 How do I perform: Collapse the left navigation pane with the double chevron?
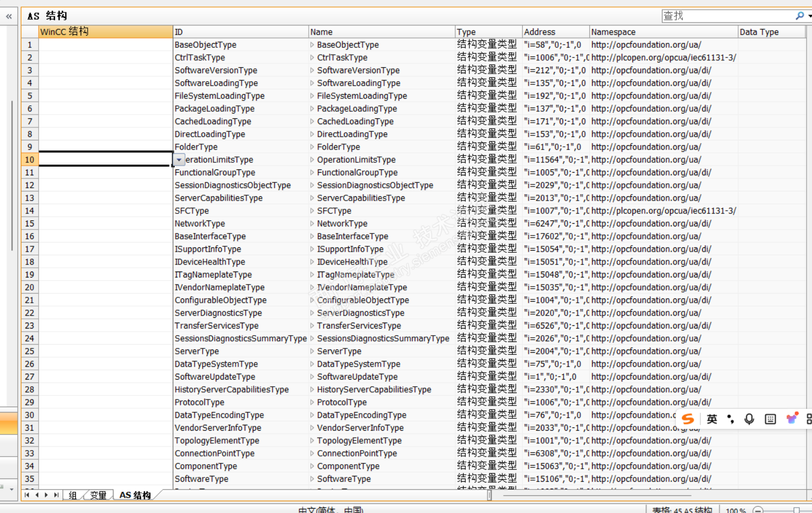pyautogui.click(x=9, y=17)
